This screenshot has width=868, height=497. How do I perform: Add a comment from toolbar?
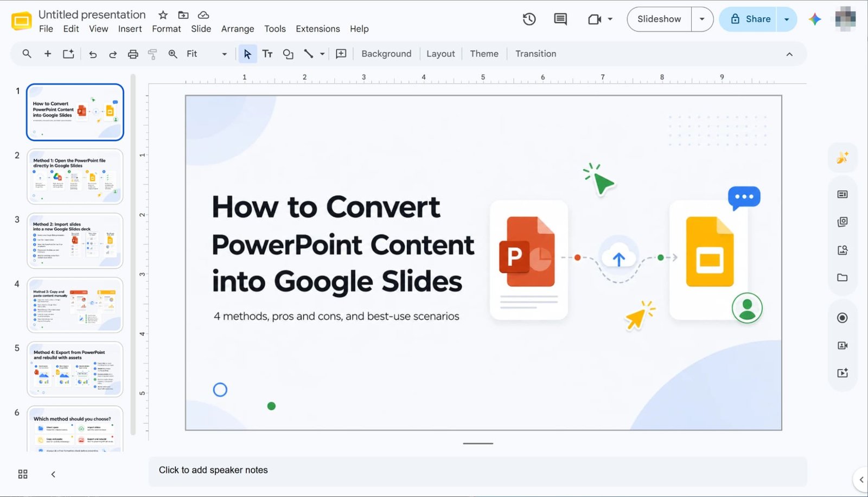pyautogui.click(x=341, y=54)
